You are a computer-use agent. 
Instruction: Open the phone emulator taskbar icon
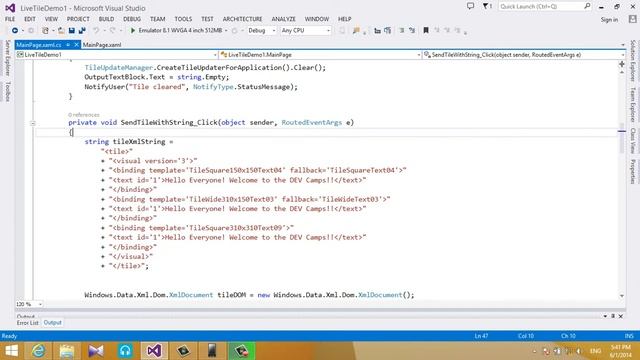pos(212,351)
